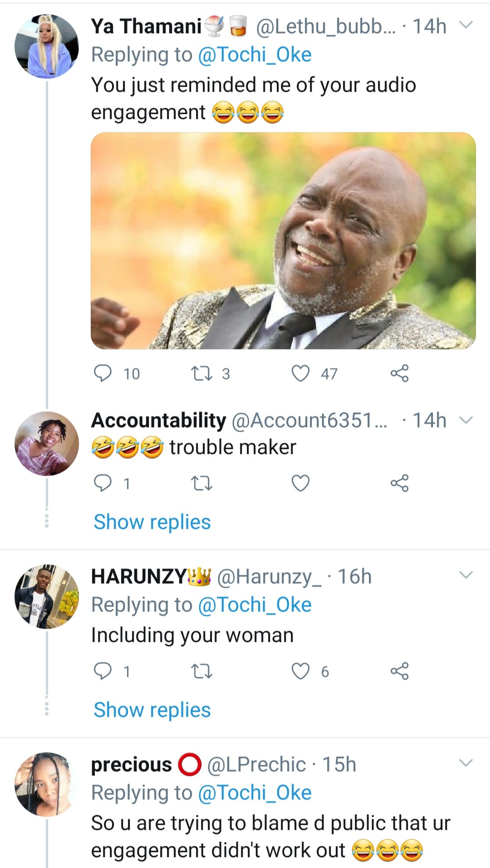Retweet Ya Thamani's tweet
Viewport: 490px width, 868px height.
201,374
